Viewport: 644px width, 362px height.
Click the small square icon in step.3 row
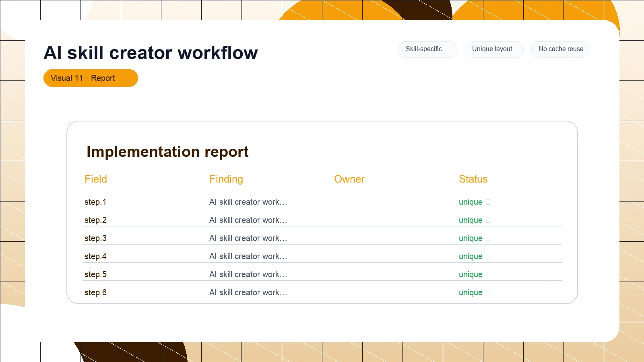pos(488,239)
